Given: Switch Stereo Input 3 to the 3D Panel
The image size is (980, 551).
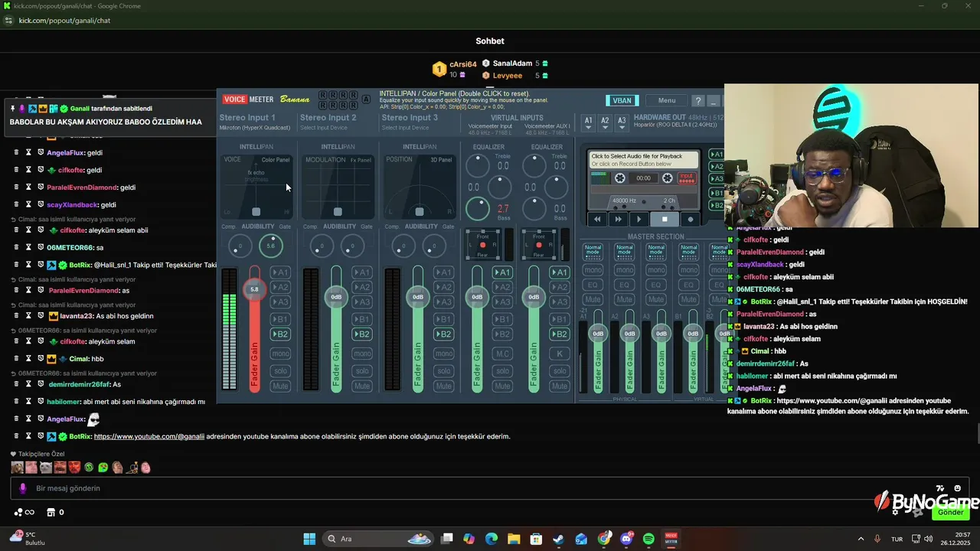Looking at the screenshot, I should 440,160.
